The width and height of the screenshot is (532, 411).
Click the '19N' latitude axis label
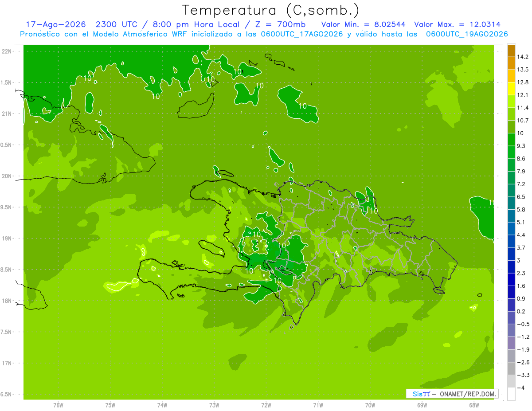click(7, 239)
